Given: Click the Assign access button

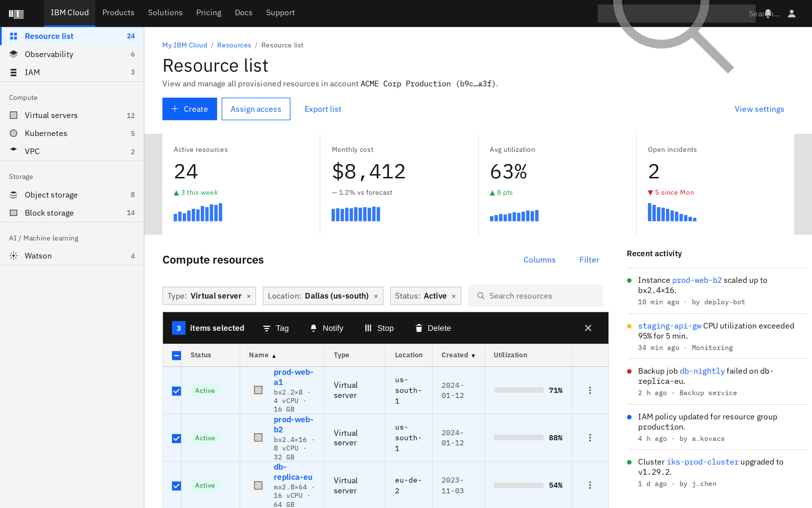Looking at the screenshot, I should pos(256,109).
